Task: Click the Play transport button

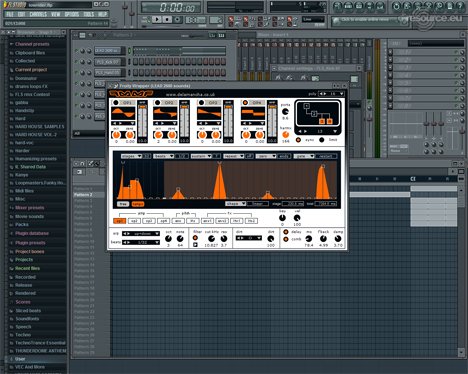Action: pos(157,19)
